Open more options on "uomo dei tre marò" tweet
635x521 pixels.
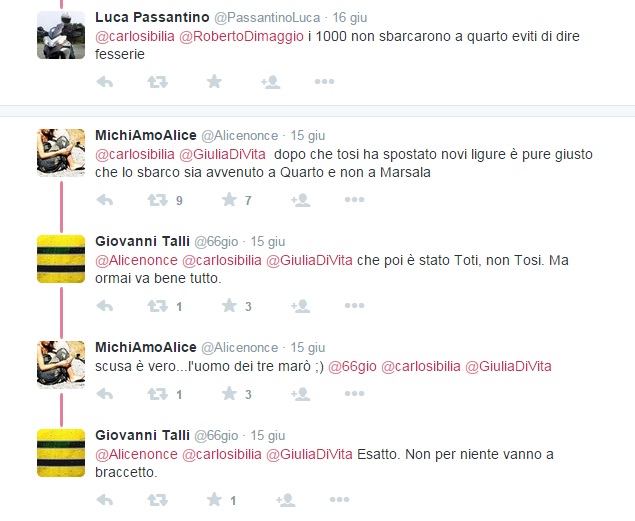click(354, 393)
